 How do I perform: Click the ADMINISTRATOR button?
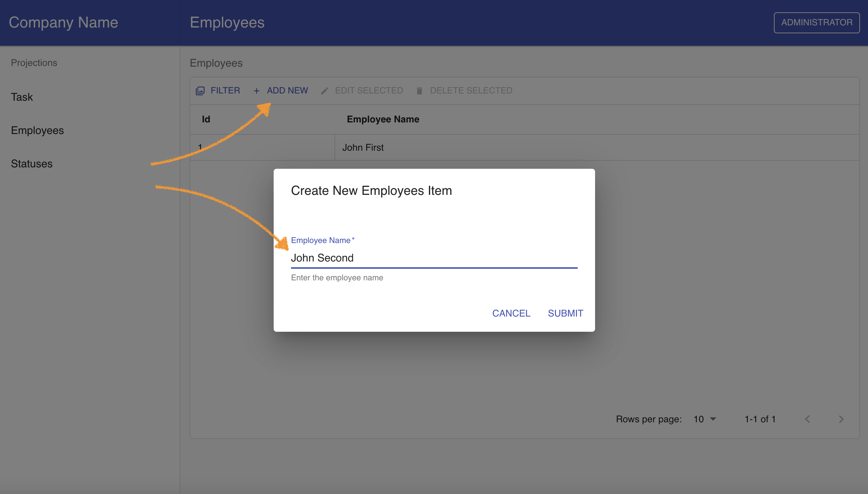click(x=816, y=22)
